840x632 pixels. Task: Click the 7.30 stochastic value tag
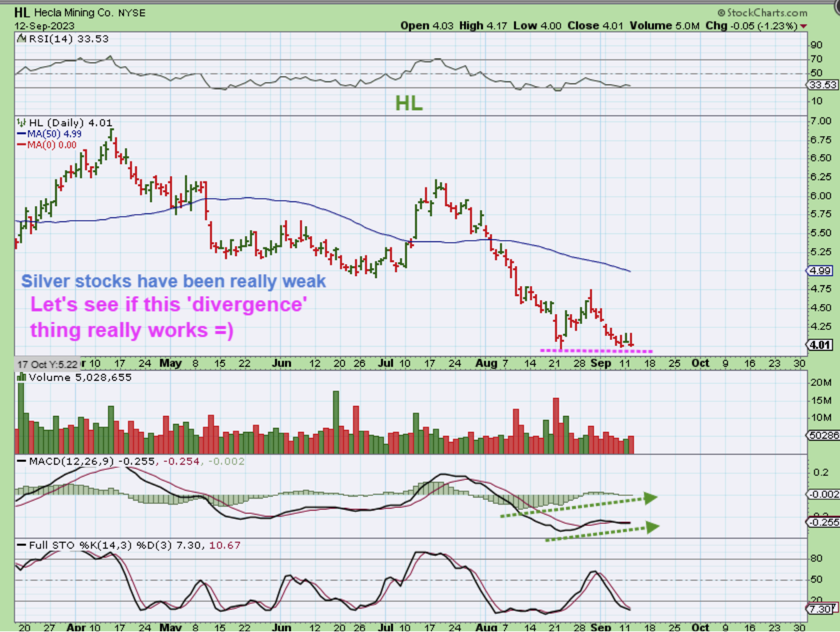click(820, 610)
